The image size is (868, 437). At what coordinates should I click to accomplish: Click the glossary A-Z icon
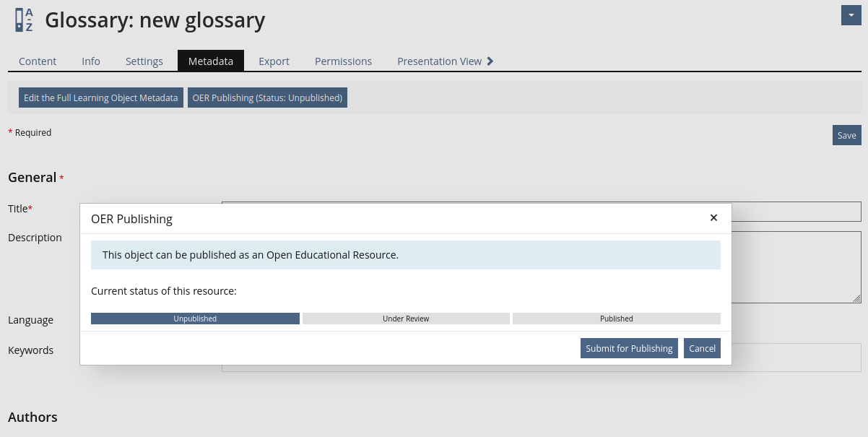24,20
